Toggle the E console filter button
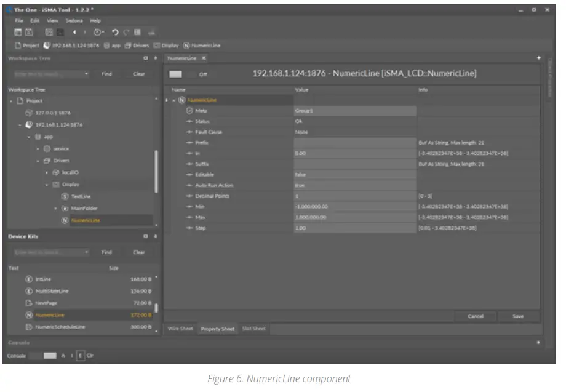This screenshot has height=392, width=566. pos(80,356)
